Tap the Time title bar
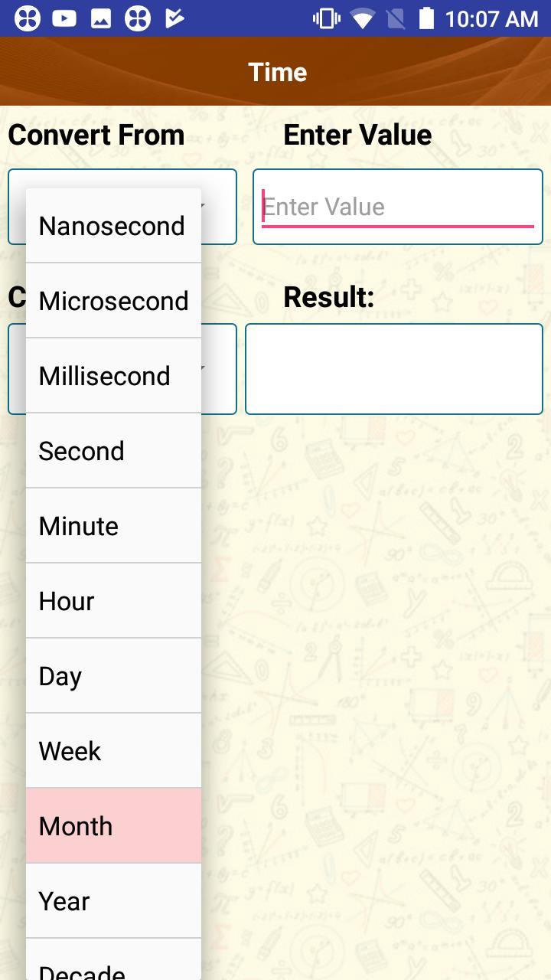This screenshot has width=551, height=980. 277,71
